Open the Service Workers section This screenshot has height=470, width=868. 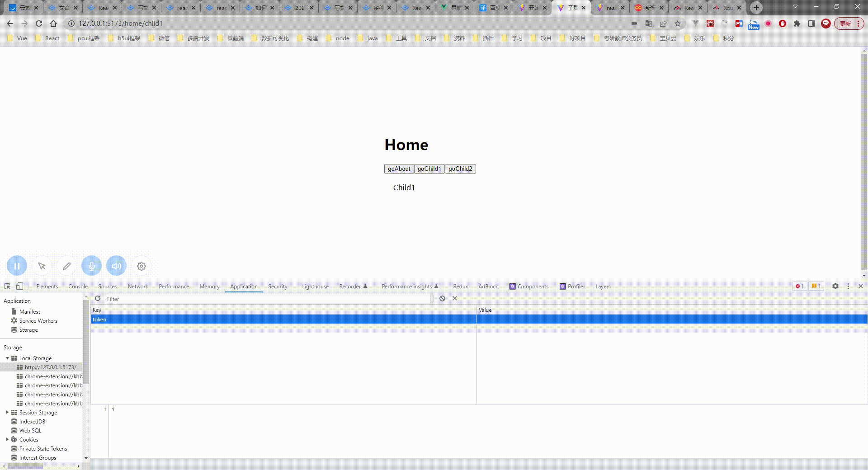click(x=38, y=321)
